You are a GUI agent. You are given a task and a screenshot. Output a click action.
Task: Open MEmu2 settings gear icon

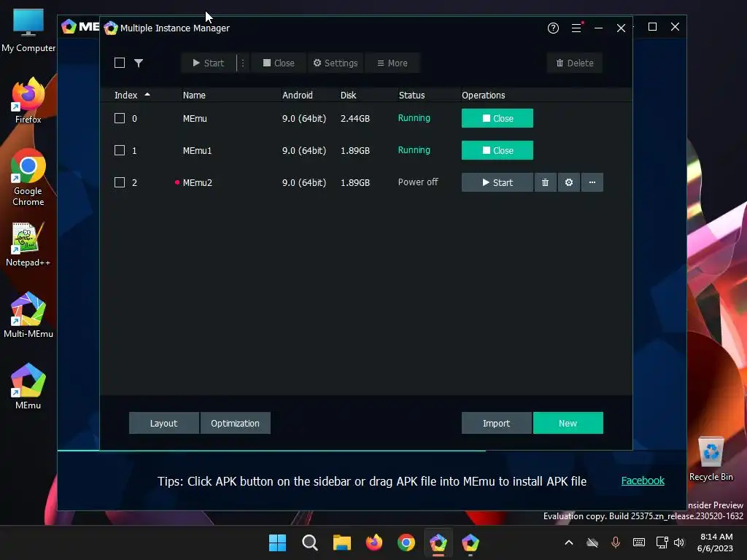pos(569,182)
